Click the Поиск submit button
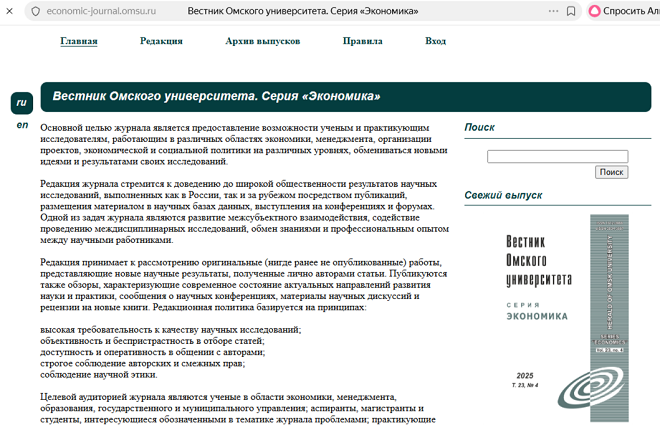660x425 pixels. point(611,172)
